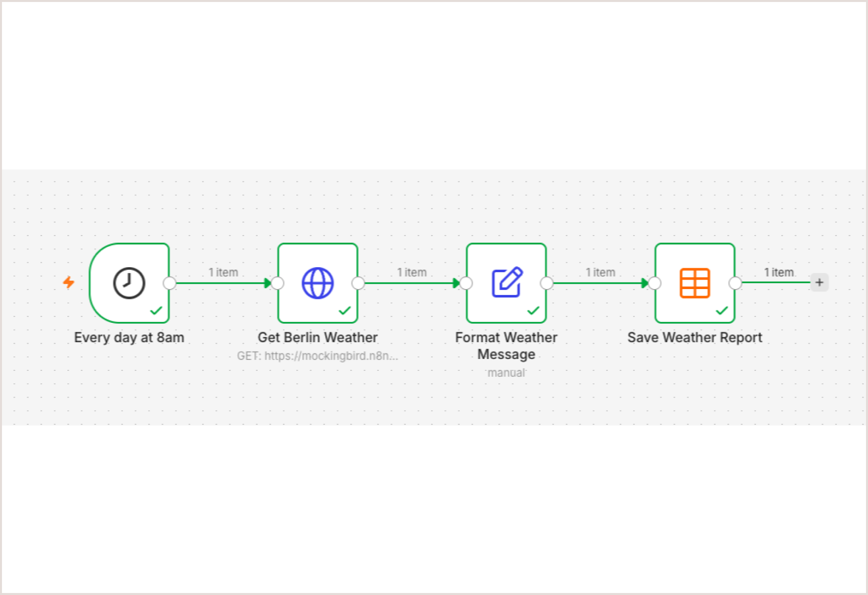Click '1 item' between format and save nodes

click(600, 272)
